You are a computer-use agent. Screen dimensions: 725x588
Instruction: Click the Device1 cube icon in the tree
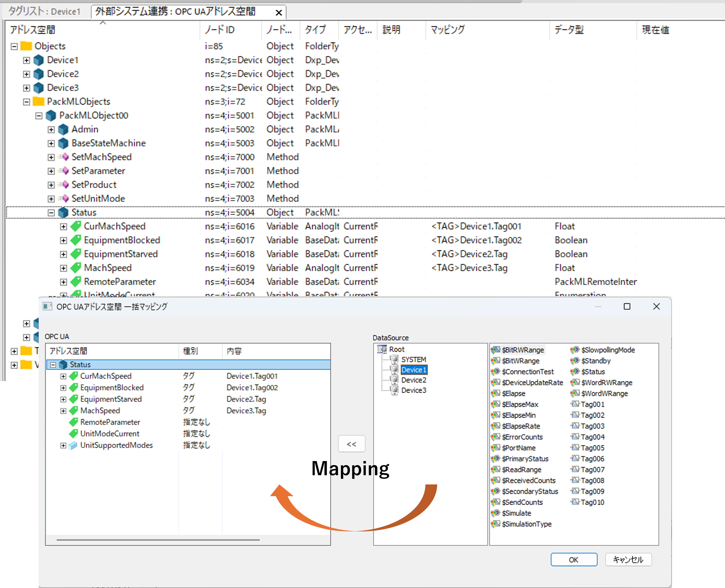click(39, 60)
